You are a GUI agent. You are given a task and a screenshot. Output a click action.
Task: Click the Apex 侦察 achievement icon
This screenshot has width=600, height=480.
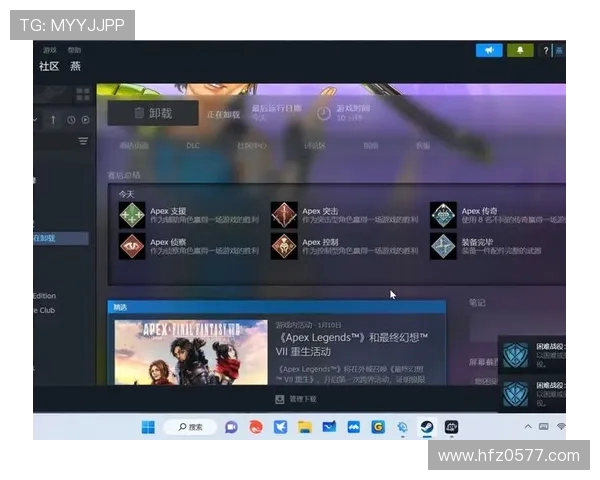[x=132, y=246]
